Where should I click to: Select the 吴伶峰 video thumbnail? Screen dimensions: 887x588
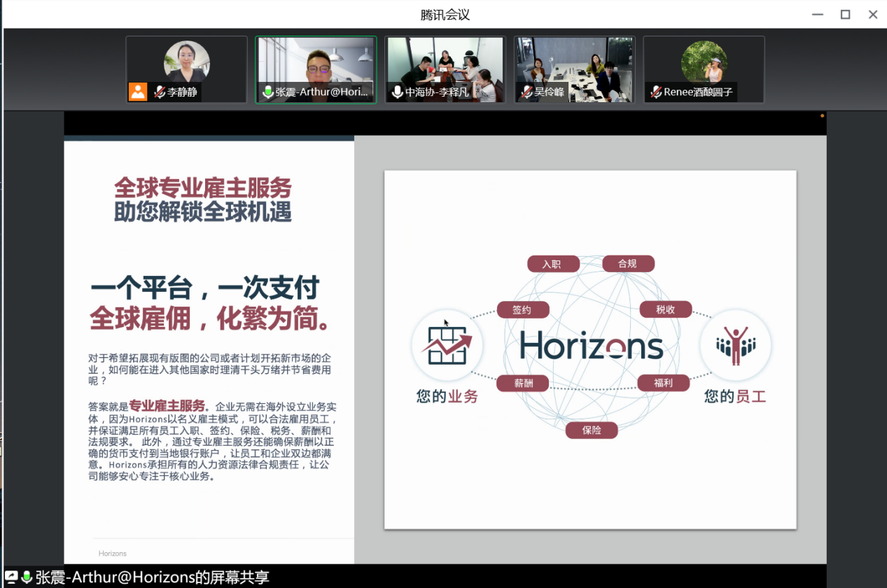click(x=575, y=69)
